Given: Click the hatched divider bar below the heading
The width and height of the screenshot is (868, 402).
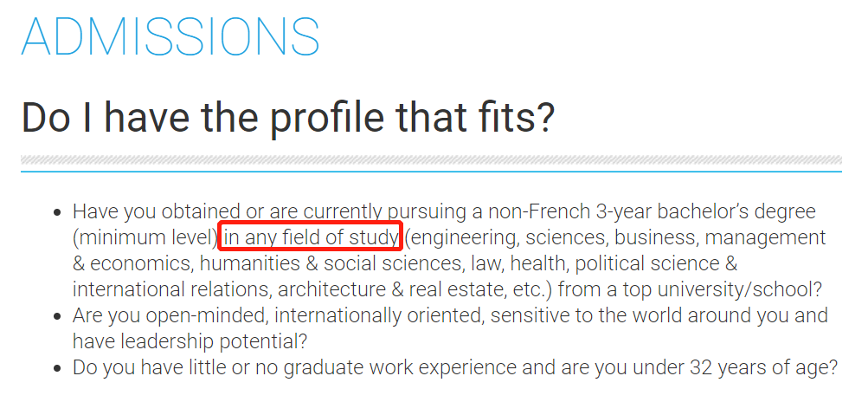Looking at the screenshot, I should 431,160.
